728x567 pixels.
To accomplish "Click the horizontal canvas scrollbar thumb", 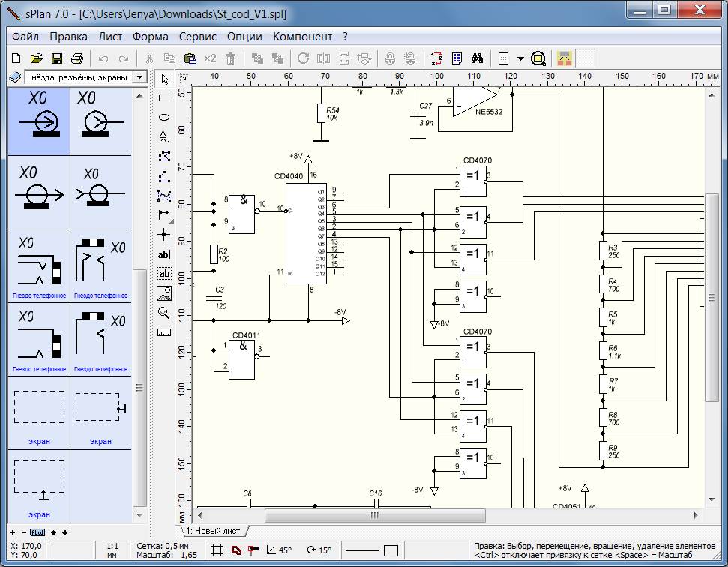I will 375,515.
